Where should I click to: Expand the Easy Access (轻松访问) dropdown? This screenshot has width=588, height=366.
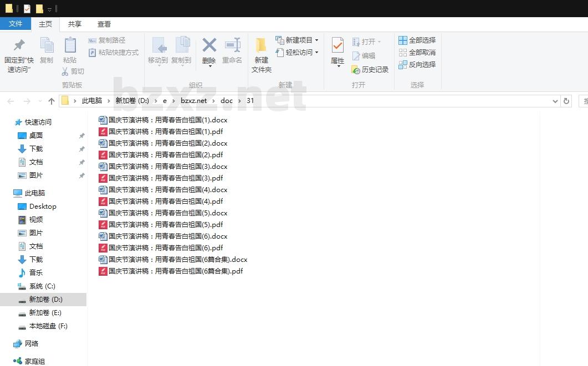pyautogui.click(x=316, y=52)
